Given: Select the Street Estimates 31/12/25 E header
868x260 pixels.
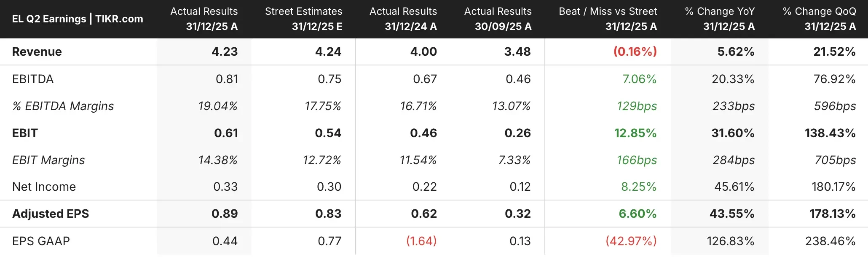Looking at the screenshot, I should pyautogui.click(x=303, y=19).
